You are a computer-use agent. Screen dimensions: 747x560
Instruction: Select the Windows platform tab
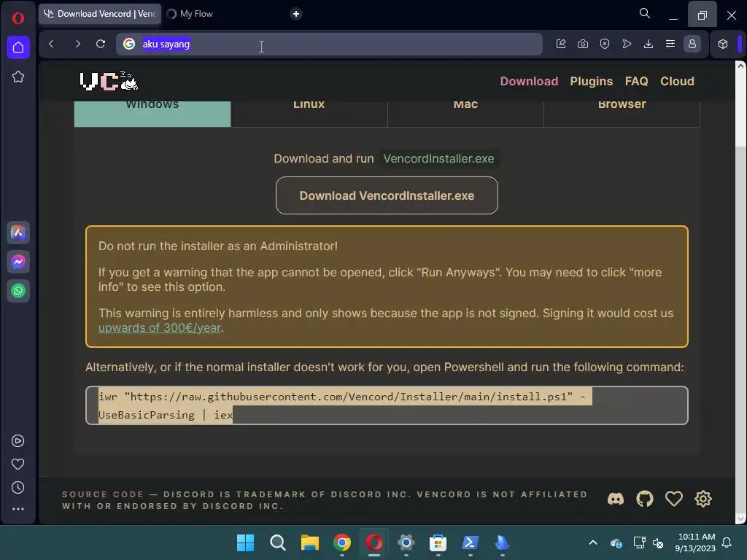(x=152, y=113)
